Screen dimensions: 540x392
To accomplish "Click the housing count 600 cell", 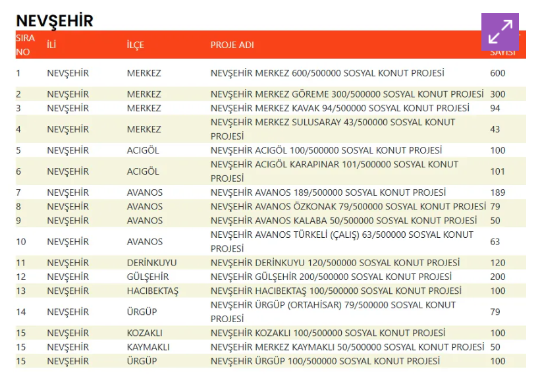I will pyautogui.click(x=498, y=73).
